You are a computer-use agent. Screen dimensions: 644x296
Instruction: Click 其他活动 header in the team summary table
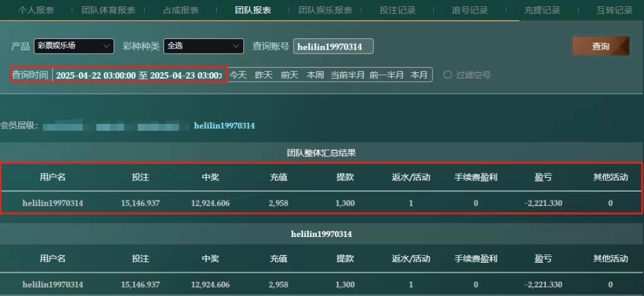[x=610, y=177]
